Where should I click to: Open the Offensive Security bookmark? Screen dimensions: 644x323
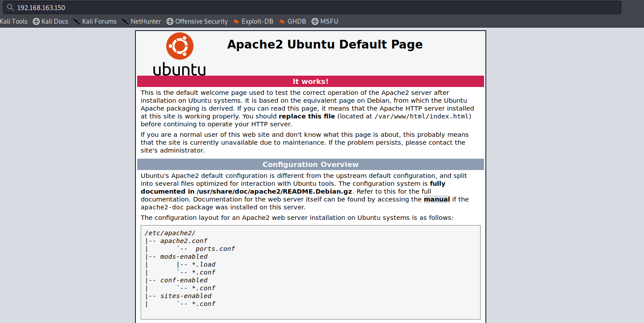[x=197, y=21]
